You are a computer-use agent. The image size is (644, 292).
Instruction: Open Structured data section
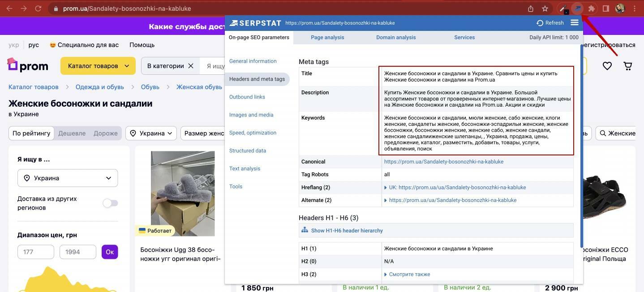point(248,150)
